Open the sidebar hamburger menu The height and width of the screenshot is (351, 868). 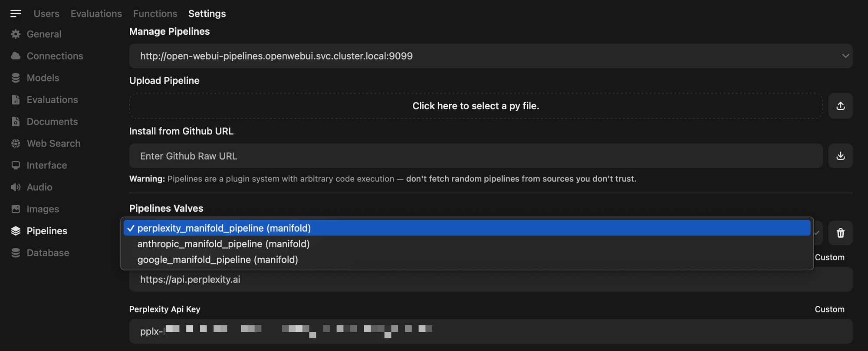tap(16, 13)
